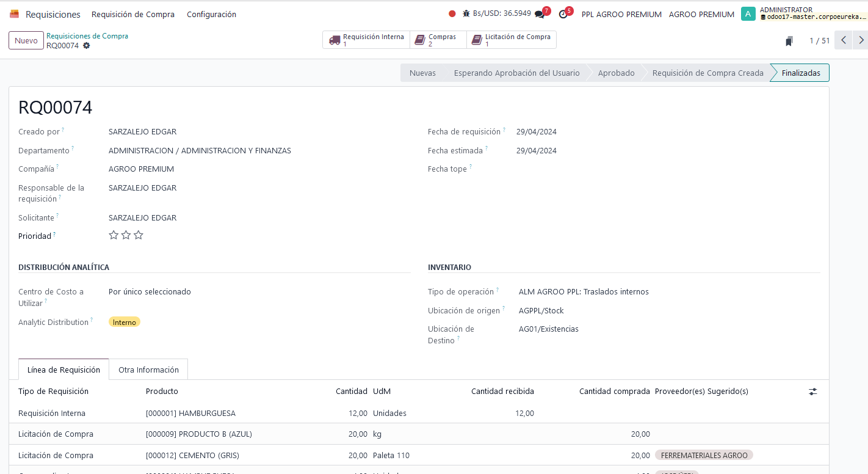Go to the previous record arrow

[843, 40]
